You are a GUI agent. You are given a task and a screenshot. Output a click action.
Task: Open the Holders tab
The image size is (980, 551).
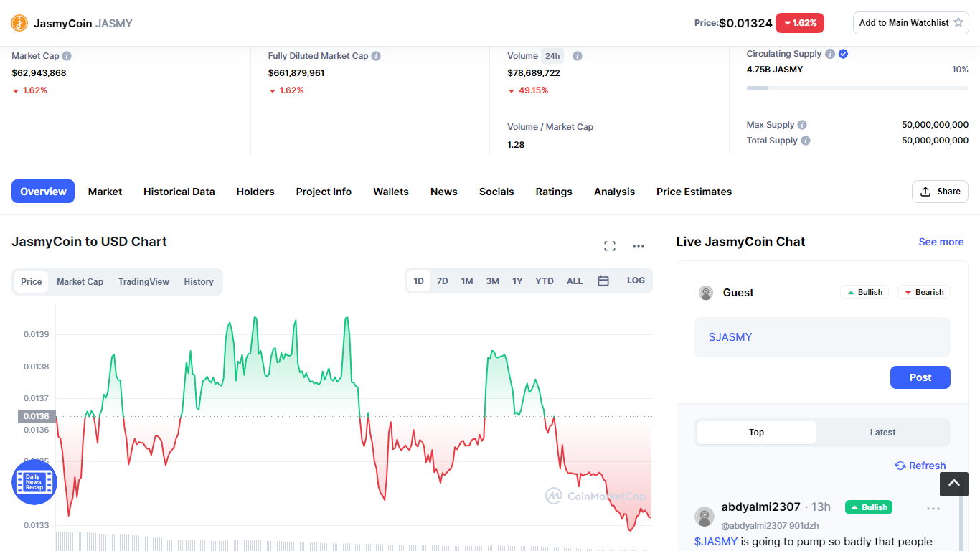tap(255, 192)
